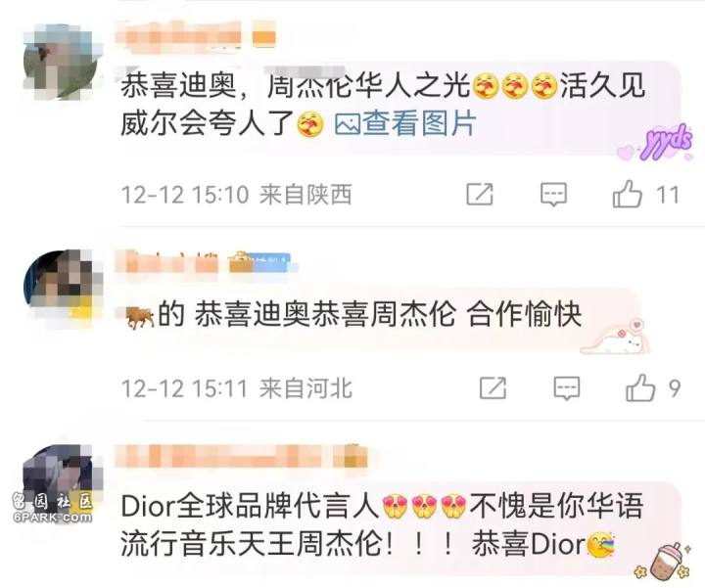Like the comment with 9 likes

[640, 387]
